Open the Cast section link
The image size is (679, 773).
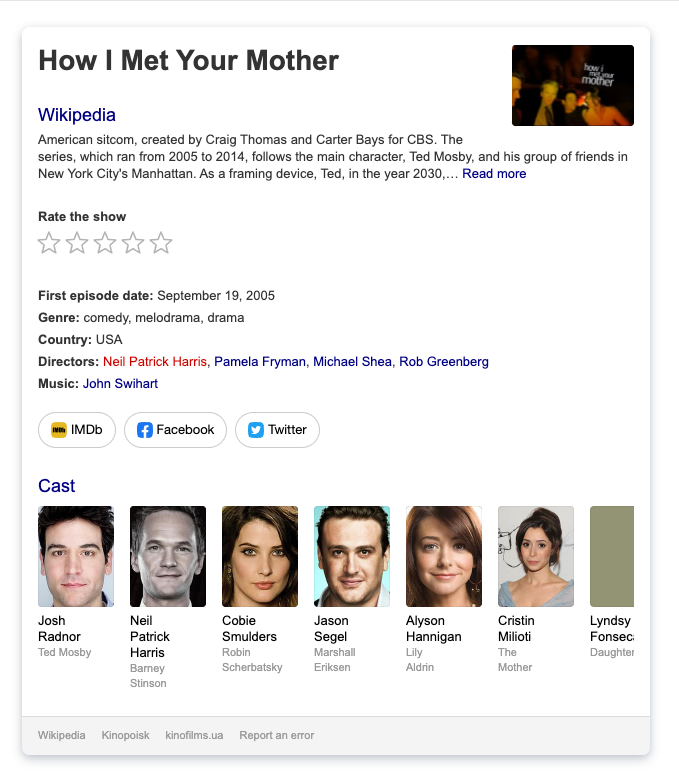(x=57, y=486)
